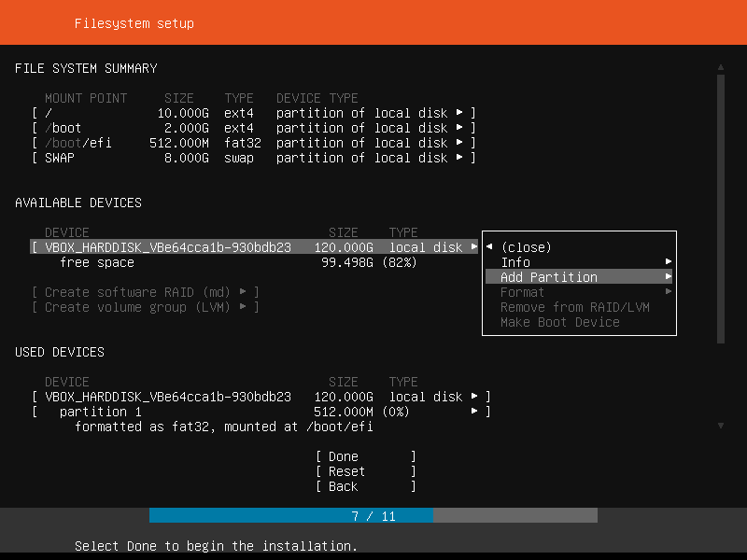This screenshot has height=560, width=747.
Task: Click the left arrow beside (close)
Action: pos(489,246)
